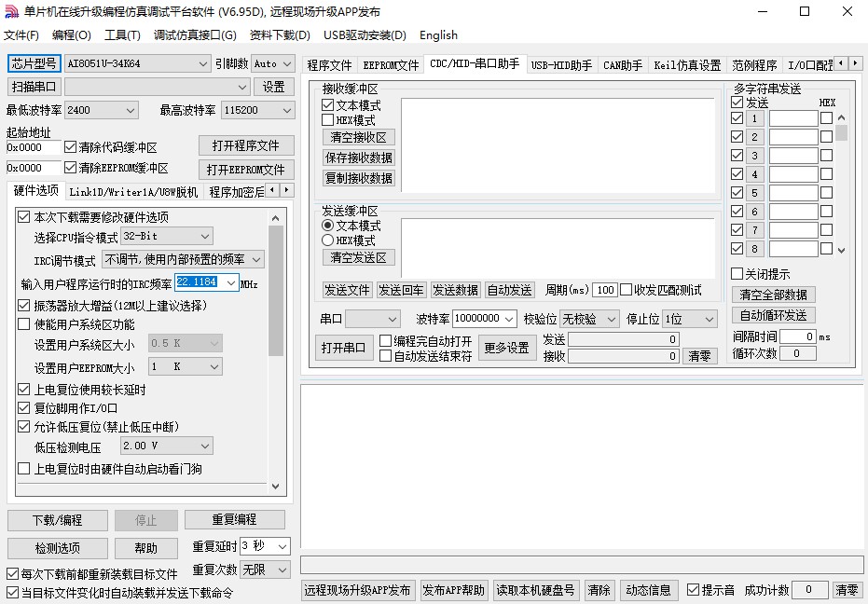The width and height of the screenshot is (868, 604).
Task: Click down arrow of the 多字符串发送 list
Action: (841, 250)
